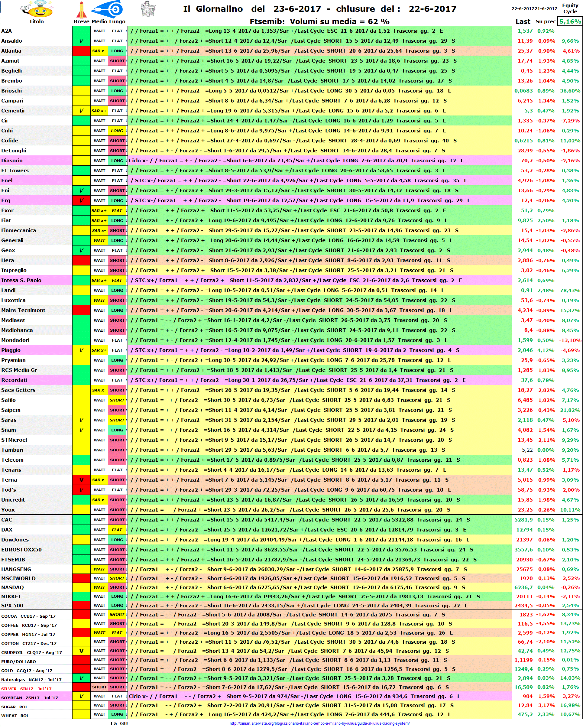Click the SAR x- cell in Atlantia row
This screenshot has height=728, width=583.
click(99, 51)
